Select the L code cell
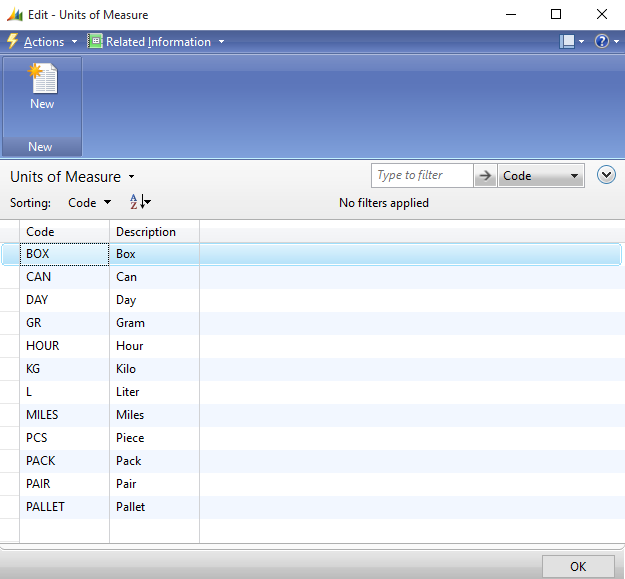625x579 pixels. [x=65, y=392]
